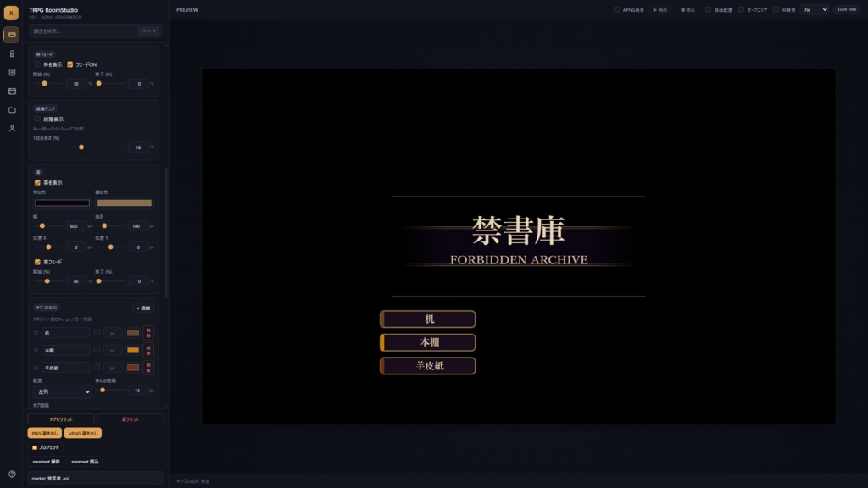Viewport: 868px width, 488px height.
Task: Click the + 追加 add tab button
Action: tap(143, 308)
